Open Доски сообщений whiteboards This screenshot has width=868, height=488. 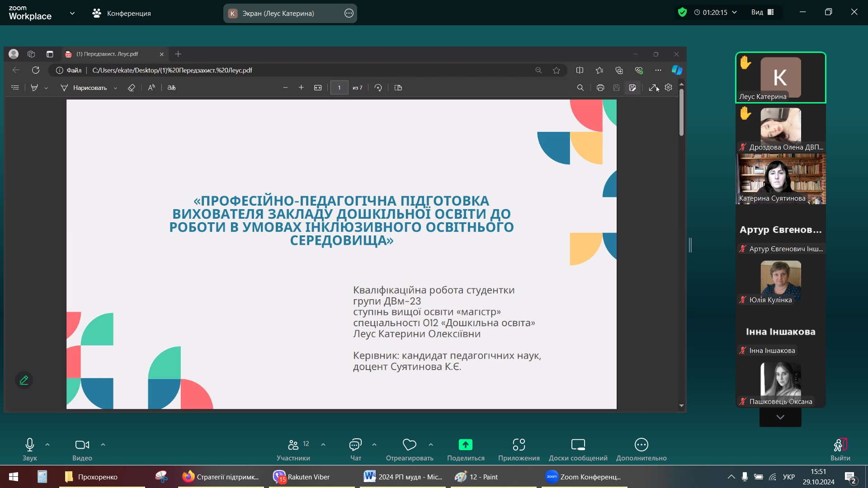click(578, 449)
